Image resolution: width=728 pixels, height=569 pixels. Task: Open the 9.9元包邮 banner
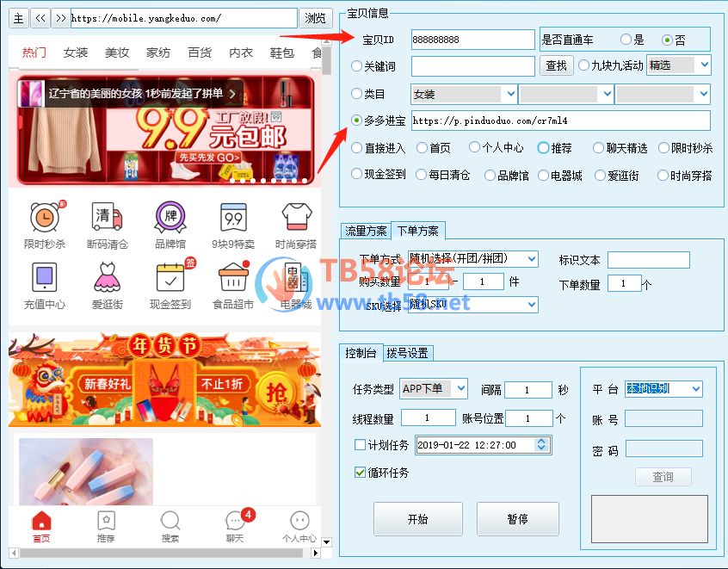tap(166, 130)
